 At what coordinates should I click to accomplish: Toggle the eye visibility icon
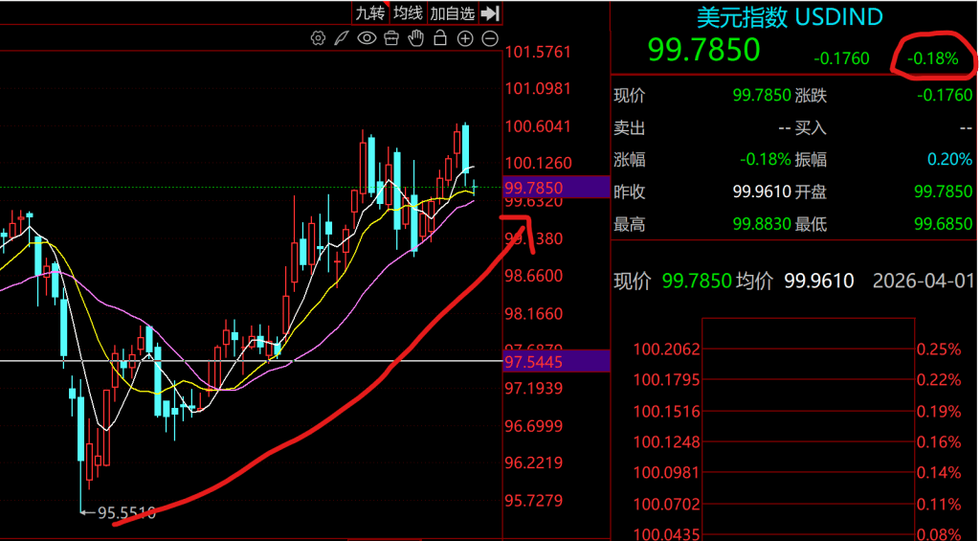tap(367, 38)
